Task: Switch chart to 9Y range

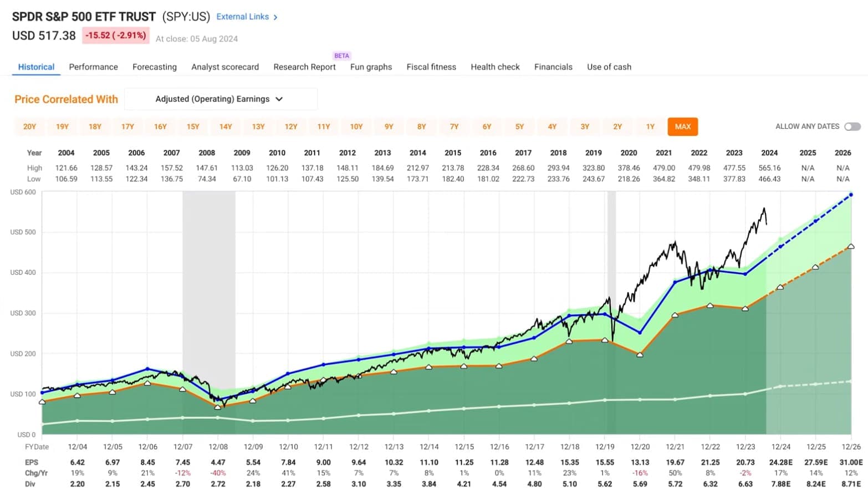Action: 389,126
